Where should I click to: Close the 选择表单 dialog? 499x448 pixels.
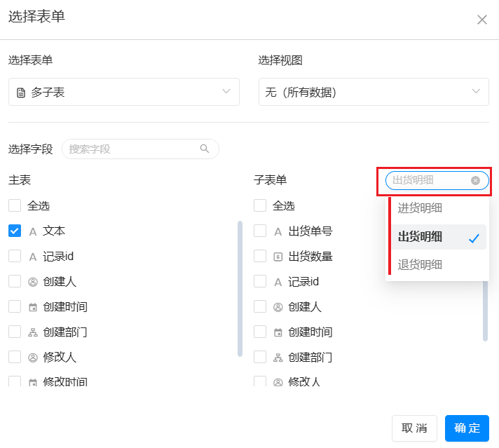482,20
